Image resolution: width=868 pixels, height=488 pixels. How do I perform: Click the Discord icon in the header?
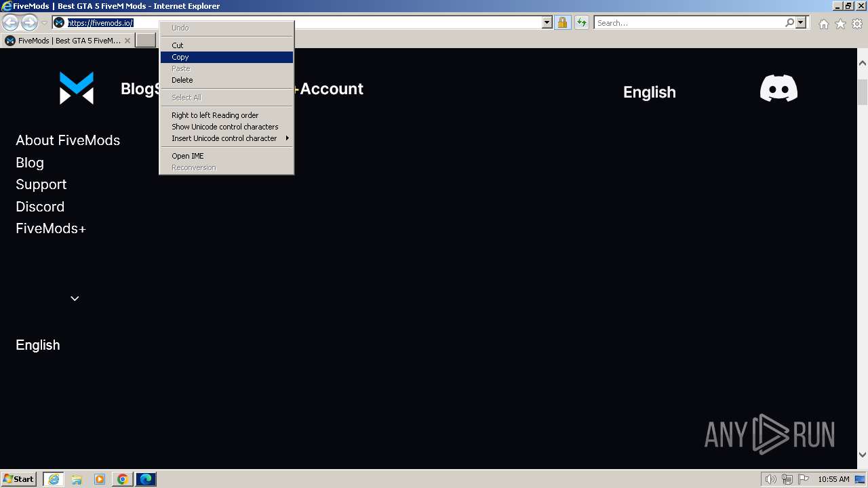coord(778,89)
